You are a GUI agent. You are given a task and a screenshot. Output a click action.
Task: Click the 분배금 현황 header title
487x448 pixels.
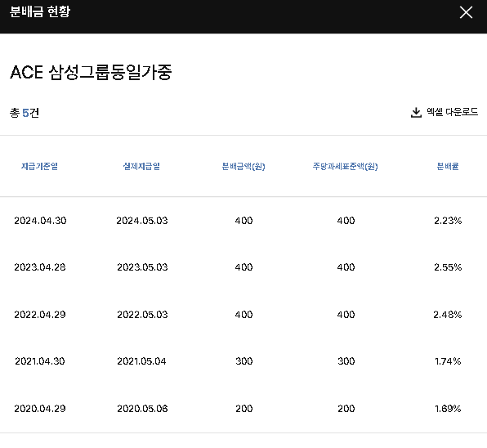coord(40,11)
